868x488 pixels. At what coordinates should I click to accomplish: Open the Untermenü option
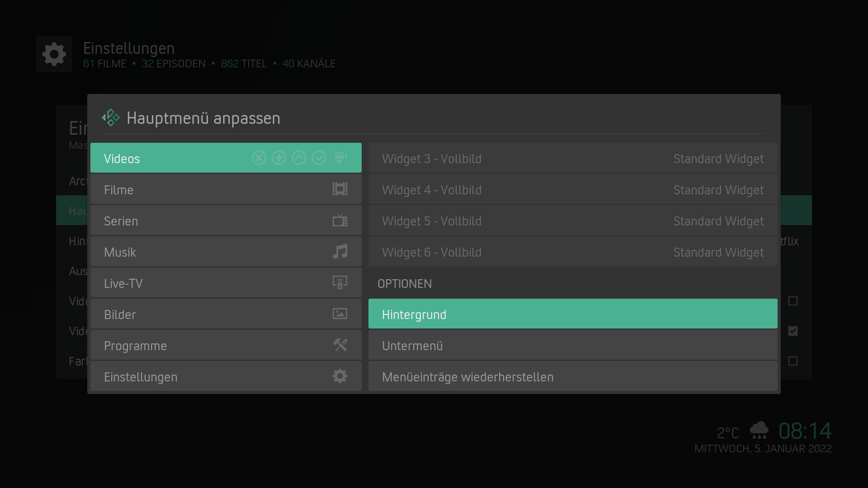click(x=573, y=345)
